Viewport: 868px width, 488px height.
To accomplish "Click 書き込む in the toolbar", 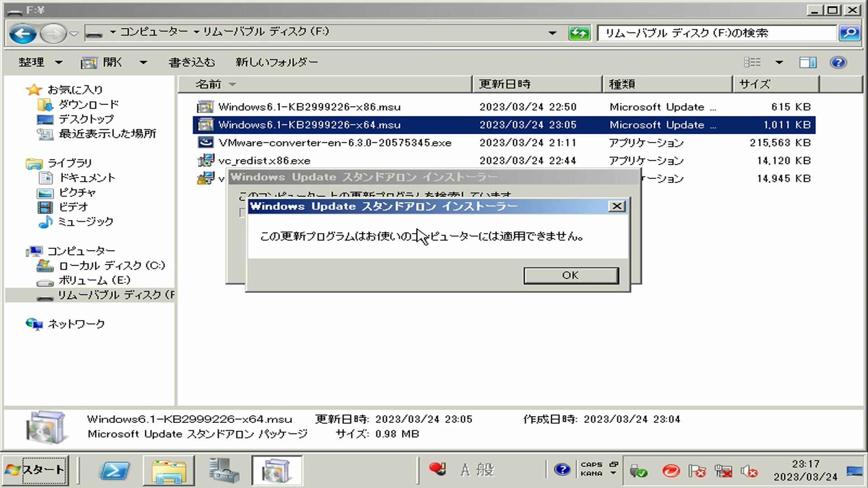I will click(192, 62).
